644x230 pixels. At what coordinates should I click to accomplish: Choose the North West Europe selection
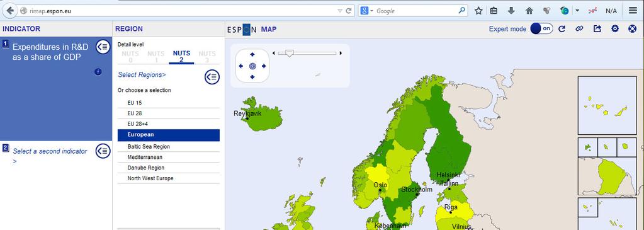pos(168,178)
